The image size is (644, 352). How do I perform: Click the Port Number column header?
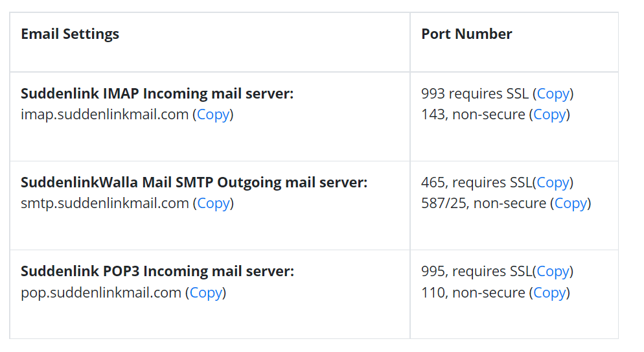tap(466, 34)
